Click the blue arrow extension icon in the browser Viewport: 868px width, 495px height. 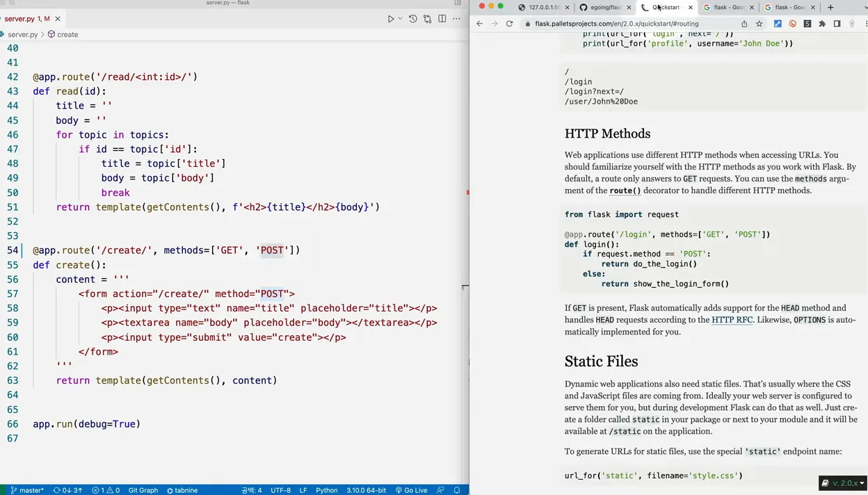click(778, 24)
